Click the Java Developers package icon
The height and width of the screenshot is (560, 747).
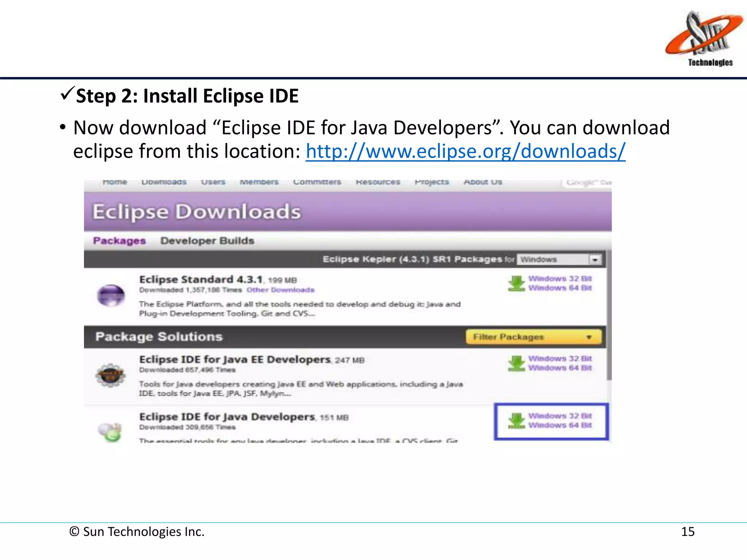[110, 432]
